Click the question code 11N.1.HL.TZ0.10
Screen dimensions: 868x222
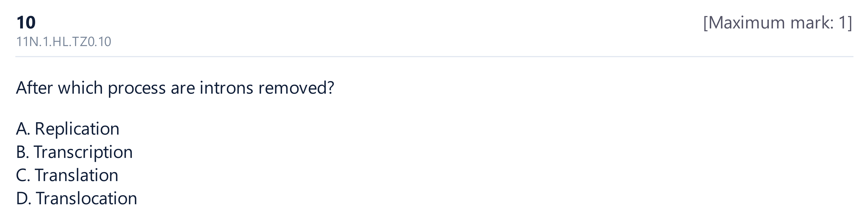pyautogui.click(x=64, y=42)
